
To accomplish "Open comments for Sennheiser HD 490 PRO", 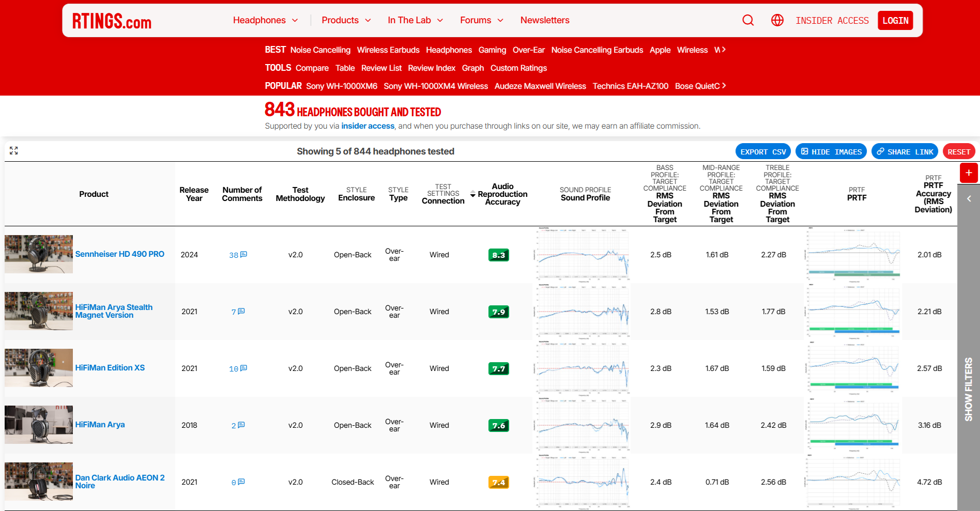I will click(238, 255).
